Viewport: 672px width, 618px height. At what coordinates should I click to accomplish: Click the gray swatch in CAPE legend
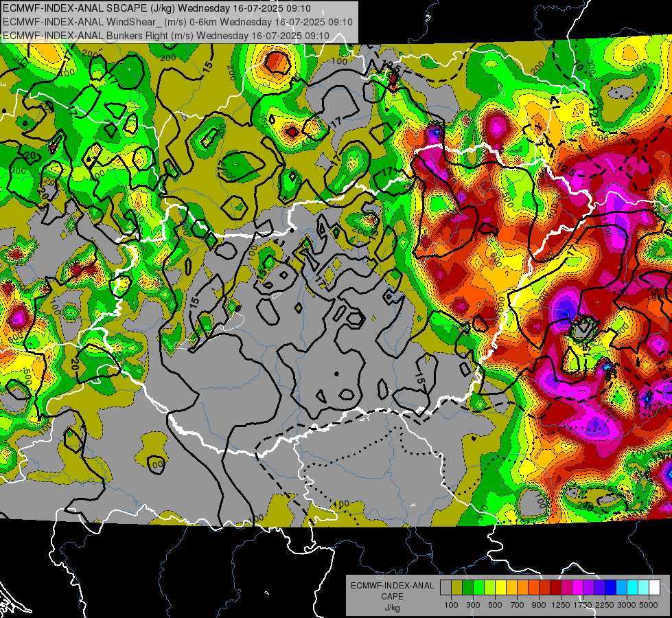[445, 587]
